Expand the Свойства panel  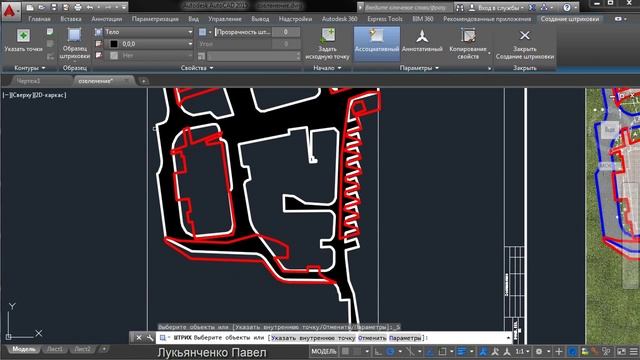(x=197, y=68)
